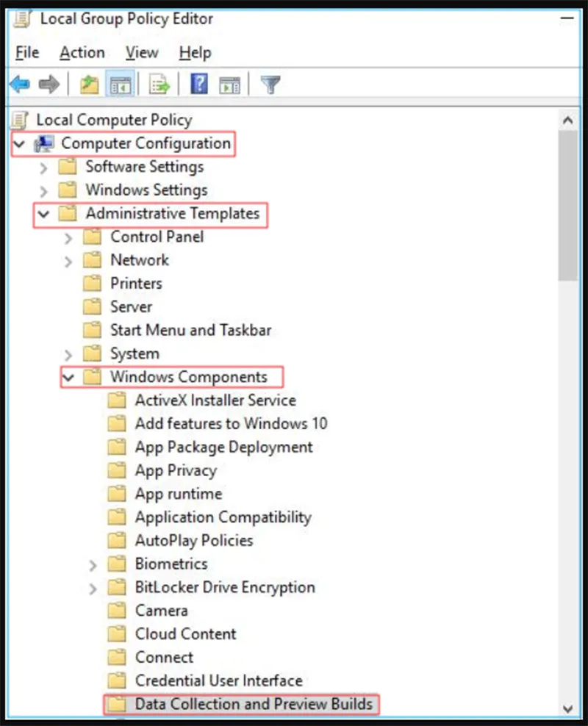The height and width of the screenshot is (726, 588).
Task: Open the File menu
Action: click(x=27, y=52)
